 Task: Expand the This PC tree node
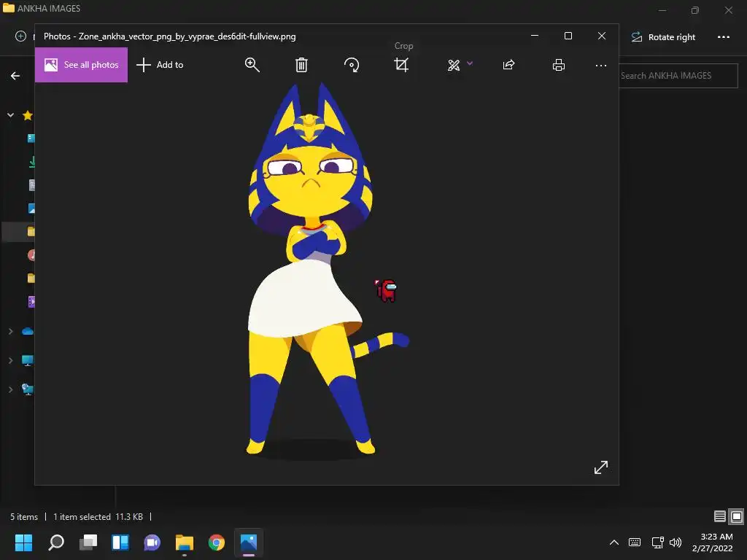tap(10, 360)
